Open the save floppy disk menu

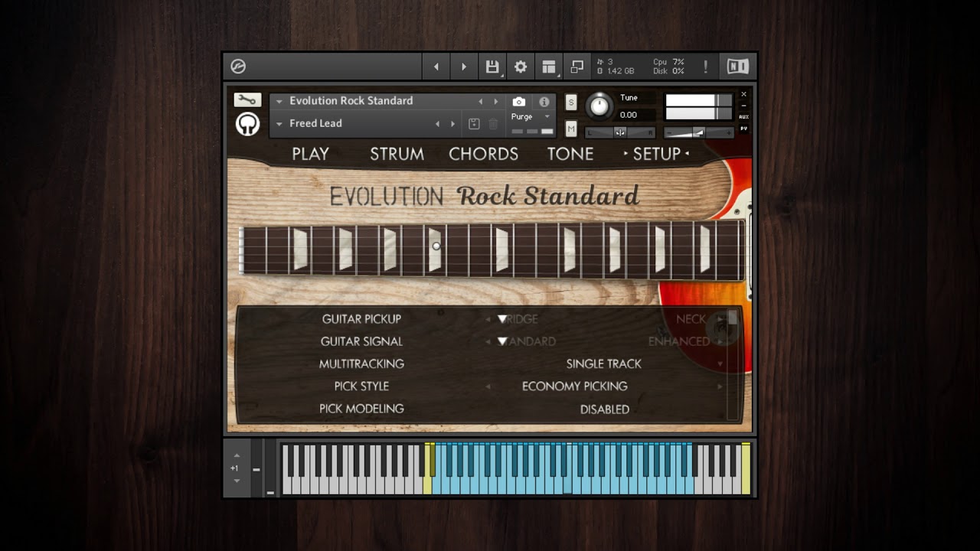click(x=492, y=67)
